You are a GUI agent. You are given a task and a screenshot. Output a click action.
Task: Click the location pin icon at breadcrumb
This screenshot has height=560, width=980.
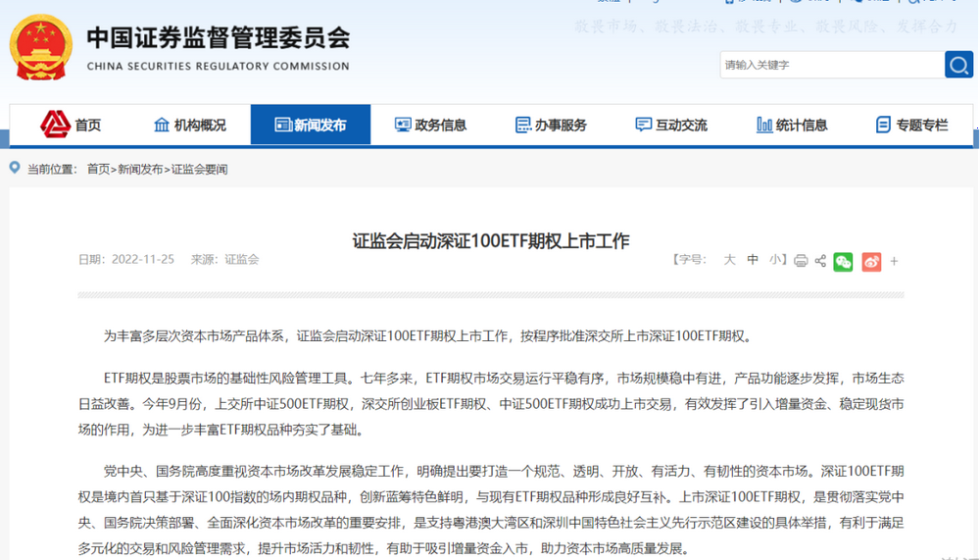[15, 168]
